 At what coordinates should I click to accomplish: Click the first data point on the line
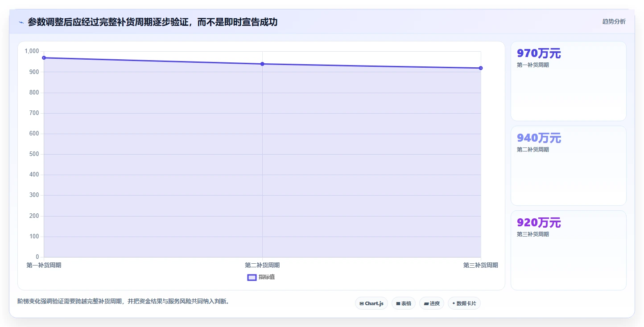(44, 58)
